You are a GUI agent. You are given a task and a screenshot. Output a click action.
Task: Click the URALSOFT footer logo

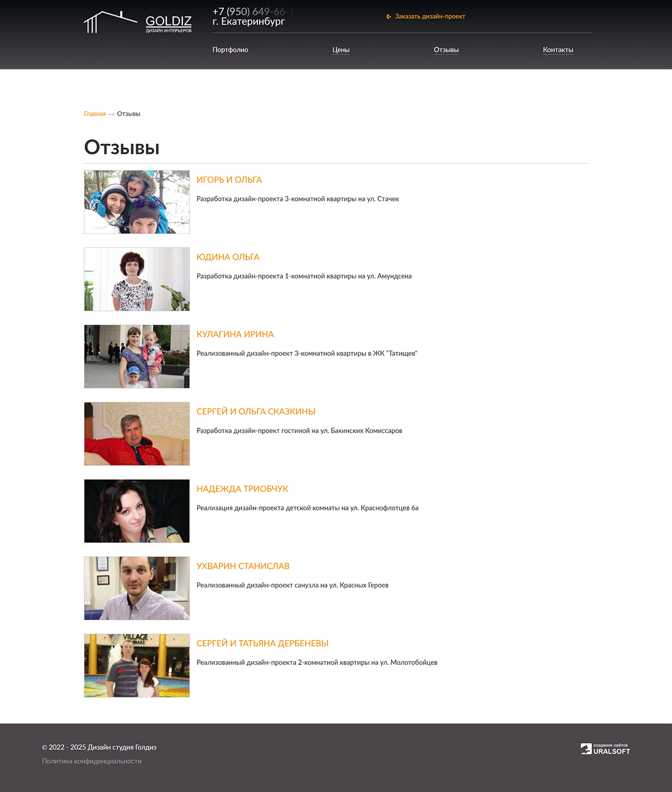pyautogui.click(x=605, y=749)
